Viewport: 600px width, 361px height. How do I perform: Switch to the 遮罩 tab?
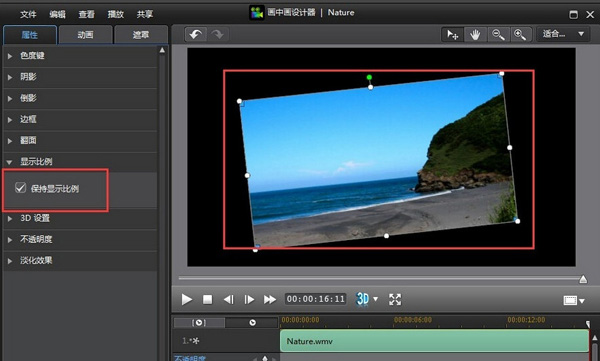(x=141, y=35)
